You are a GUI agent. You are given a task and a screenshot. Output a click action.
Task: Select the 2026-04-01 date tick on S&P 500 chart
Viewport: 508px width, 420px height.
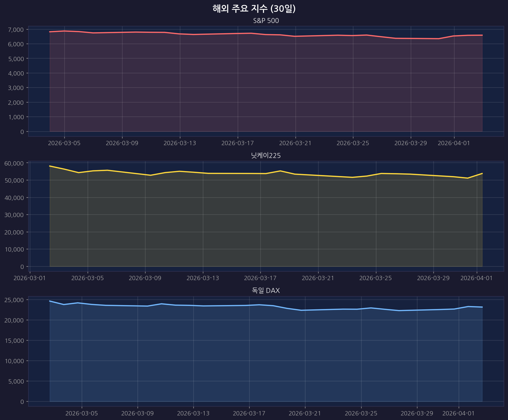tap(454, 143)
